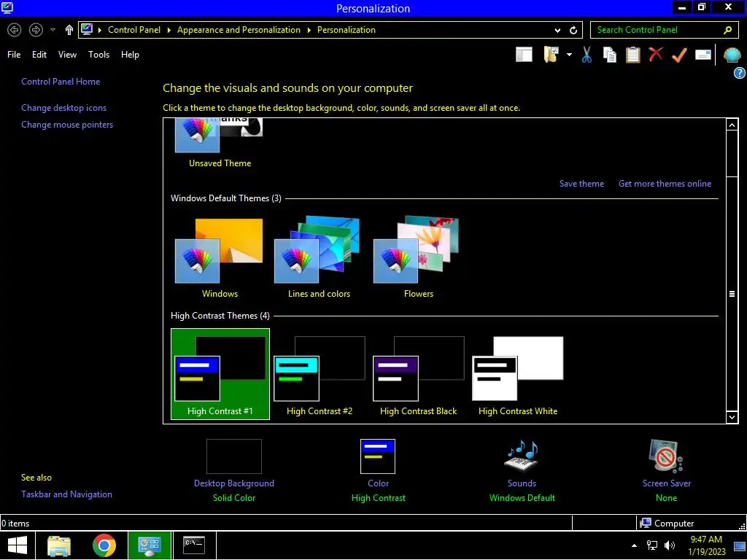The width and height of the screenshot is (747, 560).
Task: Show hidden tray icons arrow
Action: click(634, 545)
